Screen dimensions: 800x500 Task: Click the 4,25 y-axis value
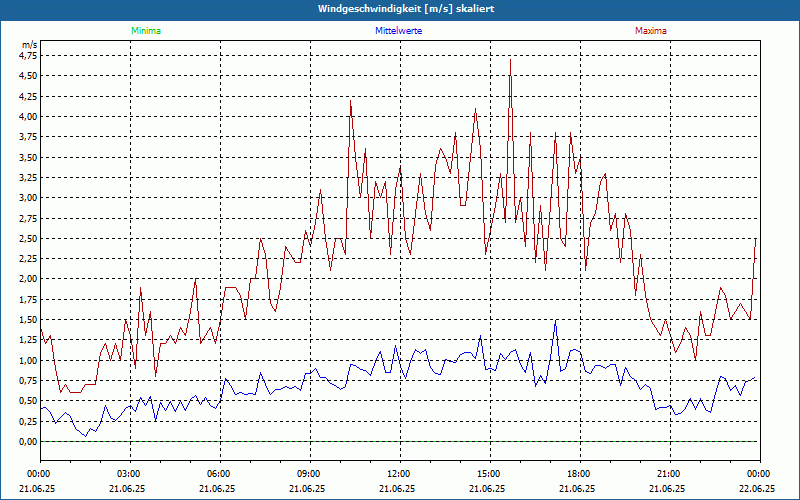[x=29, y=96]
